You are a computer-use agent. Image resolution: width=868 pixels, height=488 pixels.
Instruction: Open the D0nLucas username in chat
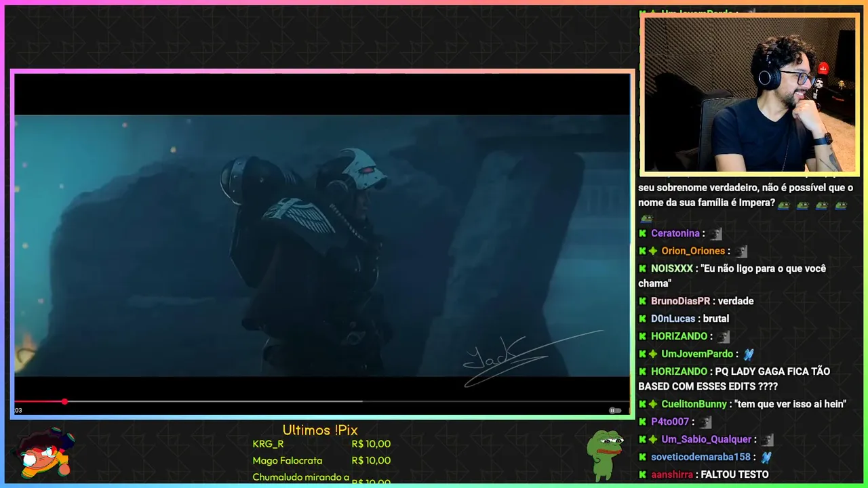673,319
